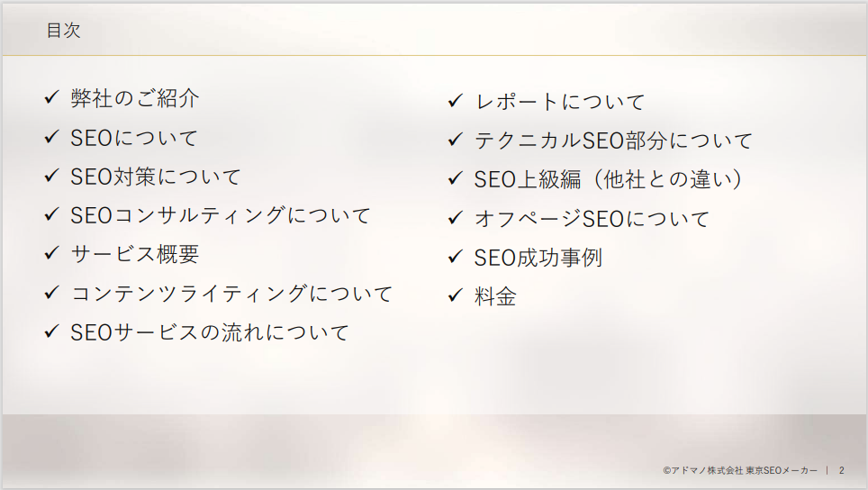This screenshot has height=490, width=868.
Task: Choose the テクニカルSEO部分について item
Action: click(613, 141)
